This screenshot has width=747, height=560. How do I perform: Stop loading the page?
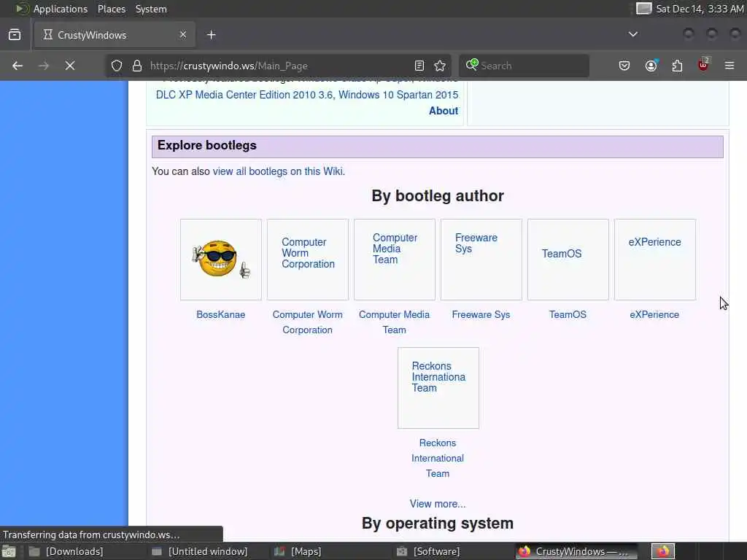[70, 66]
